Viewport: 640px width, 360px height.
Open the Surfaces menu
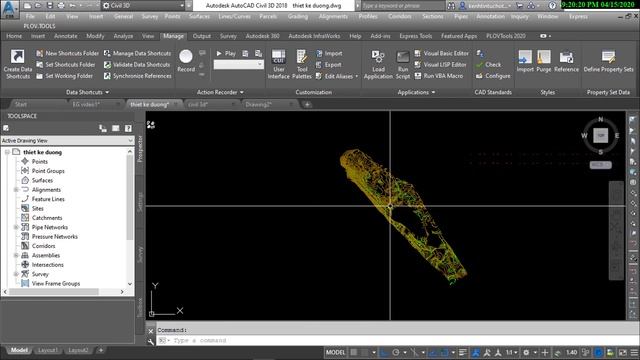click(x=199, y=16)
